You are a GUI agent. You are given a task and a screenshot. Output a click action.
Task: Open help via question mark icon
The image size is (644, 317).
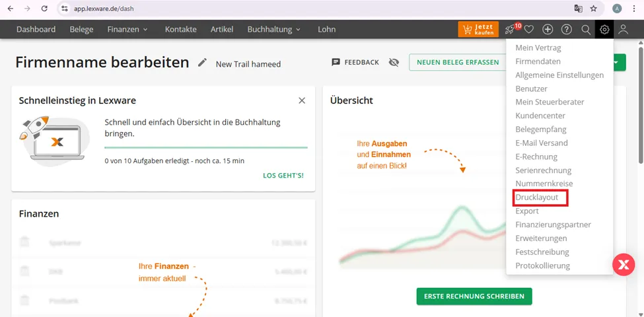pyautogui.click(x=567, y=30)
